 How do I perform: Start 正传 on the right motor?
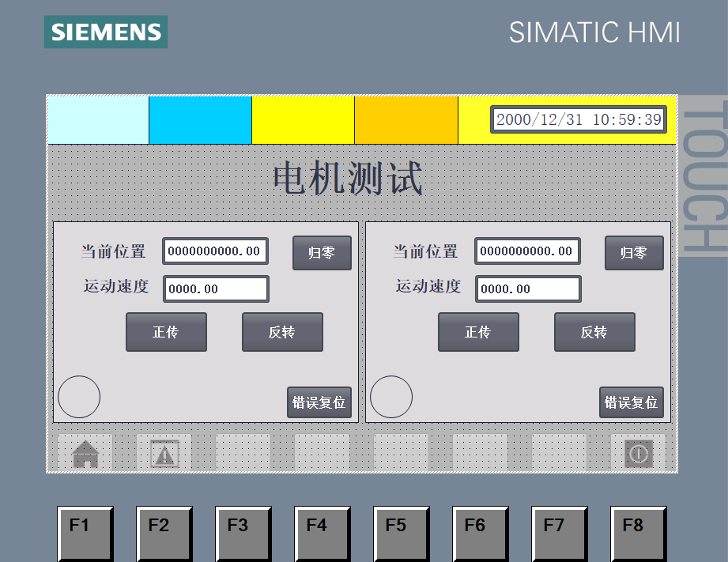[478, 332]
